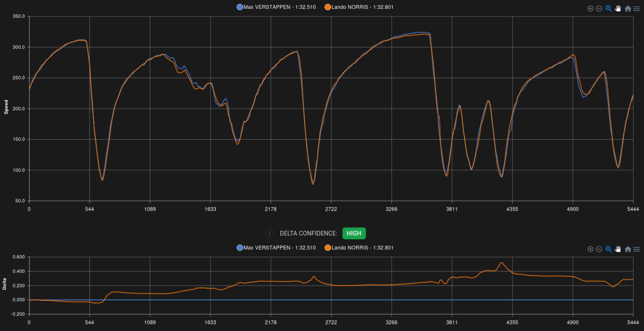Enable panning hand tool on delta chart
This screenshot has height=331, width=644.
(x=618, y=249)
